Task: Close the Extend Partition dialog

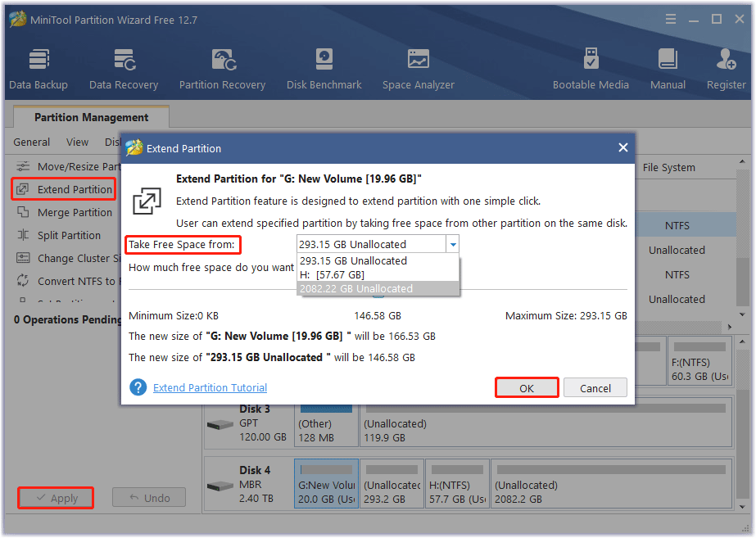Action: 623,147
